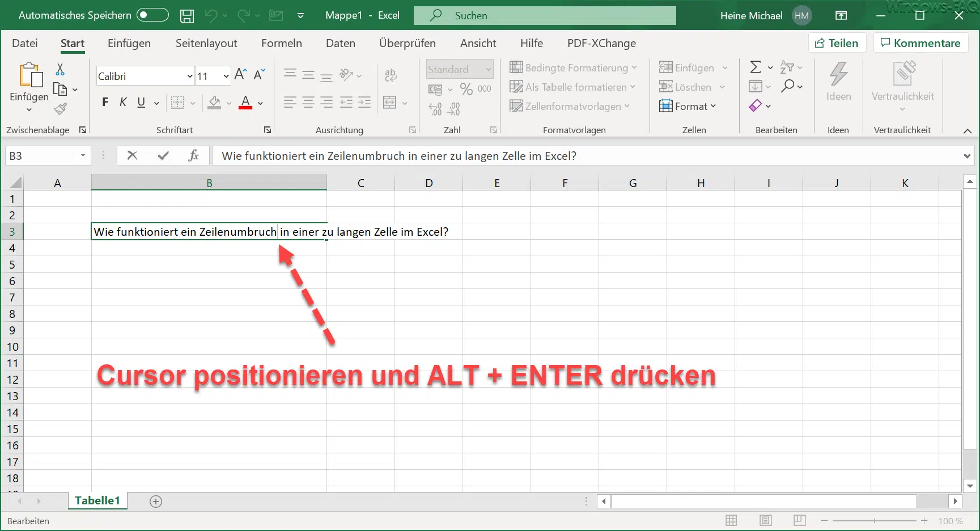980x531 pixels.
Task: Open the Einfügen ribbon tab
Action: [129, 43]
